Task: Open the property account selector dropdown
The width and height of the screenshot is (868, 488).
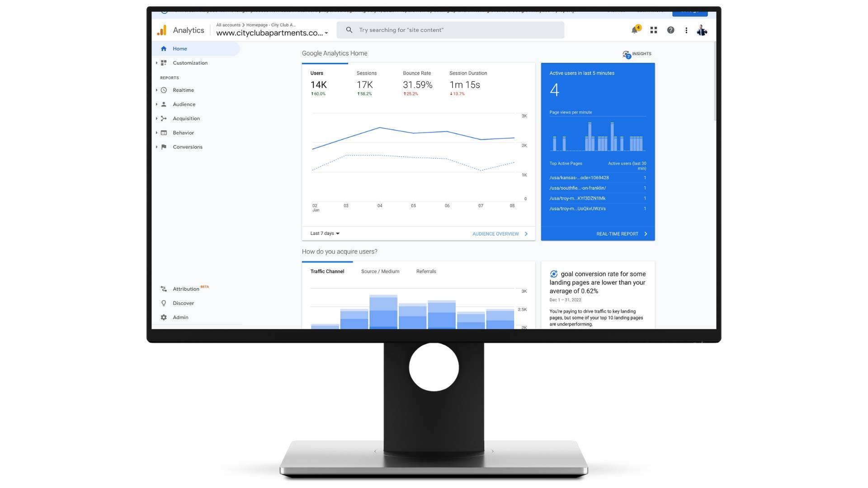Action: 272,33
